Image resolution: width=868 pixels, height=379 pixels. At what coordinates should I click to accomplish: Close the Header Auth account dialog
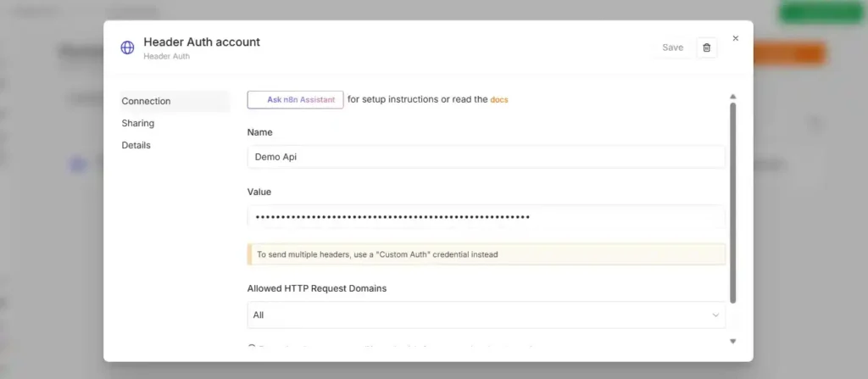point(736,38)
